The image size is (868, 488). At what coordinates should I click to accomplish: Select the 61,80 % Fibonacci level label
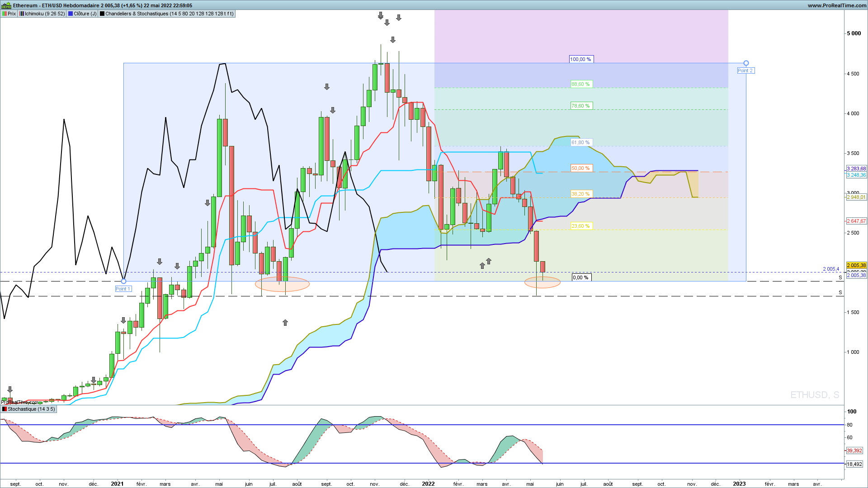pos(581,142)
